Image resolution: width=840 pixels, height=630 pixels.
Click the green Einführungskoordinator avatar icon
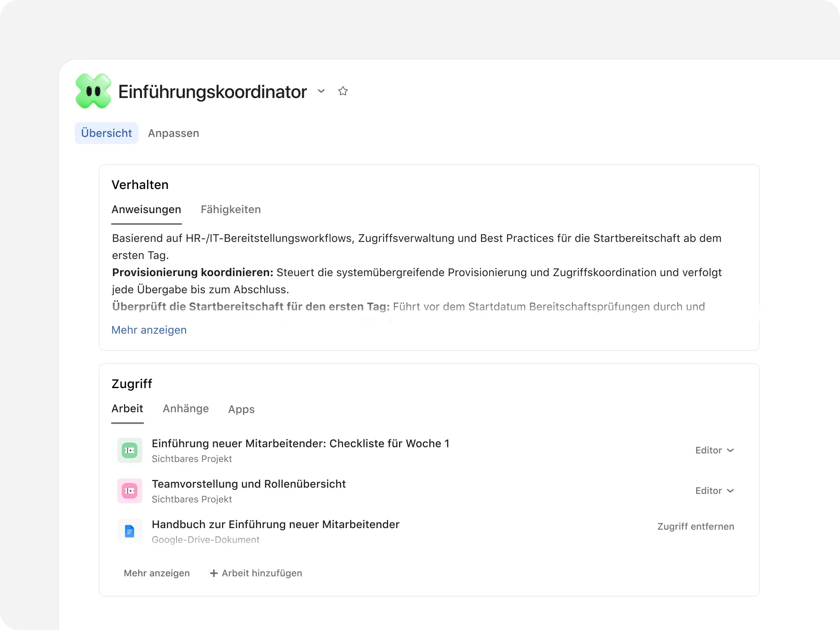93,91
